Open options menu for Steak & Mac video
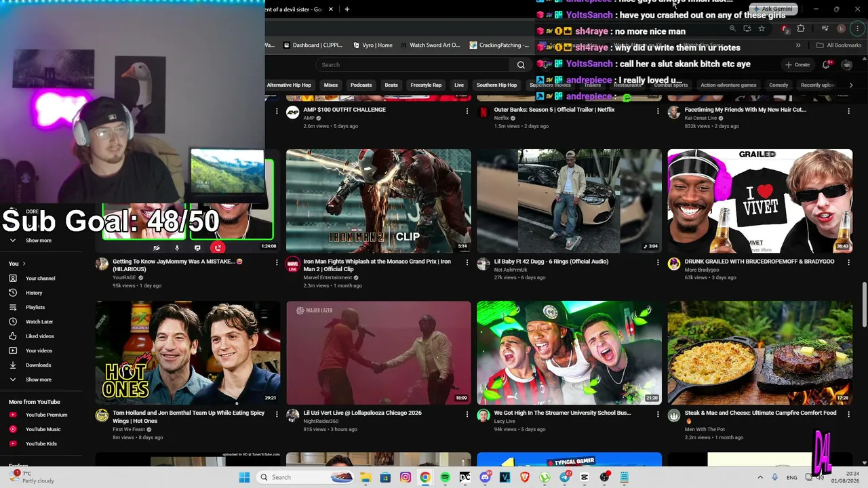This screenshot has width=868, height=488. 848,414
